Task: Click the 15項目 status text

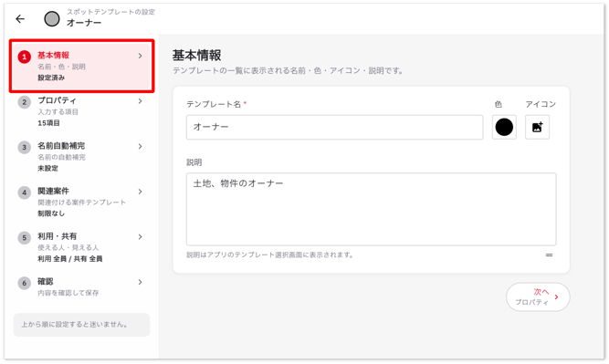Action: click(48, 123)
